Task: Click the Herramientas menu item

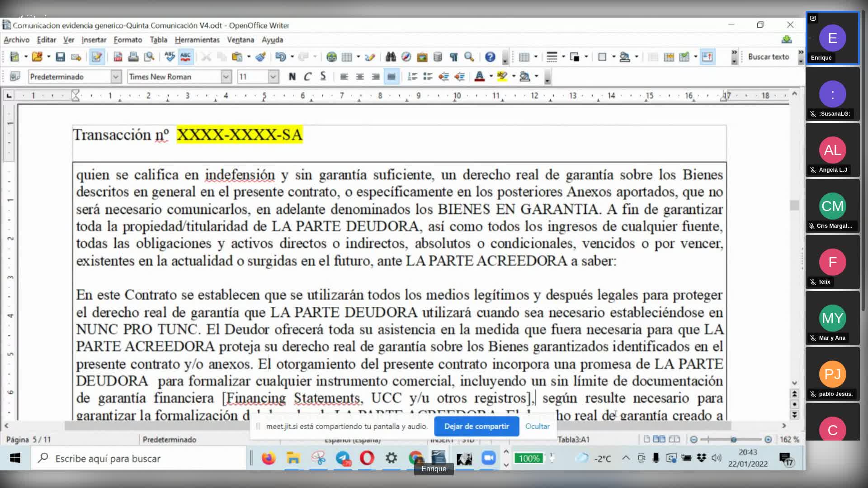Action: click(x=197, y=39)
